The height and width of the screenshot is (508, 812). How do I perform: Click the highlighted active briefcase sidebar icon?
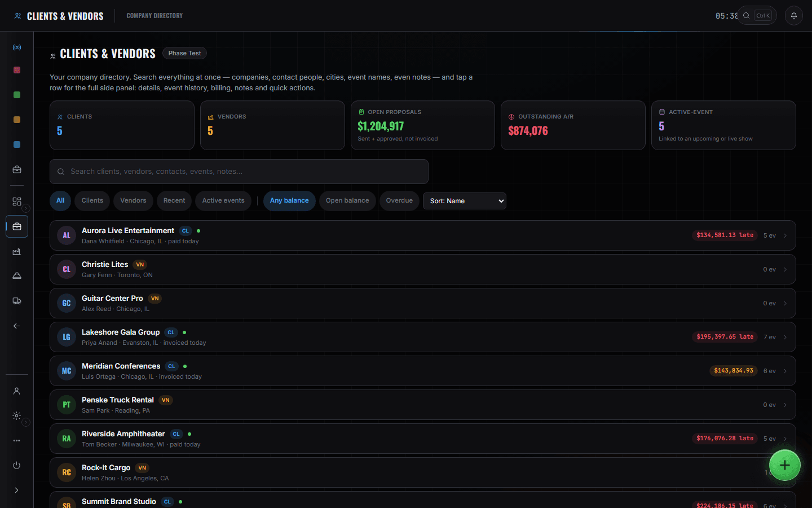(x=17, y=226)
